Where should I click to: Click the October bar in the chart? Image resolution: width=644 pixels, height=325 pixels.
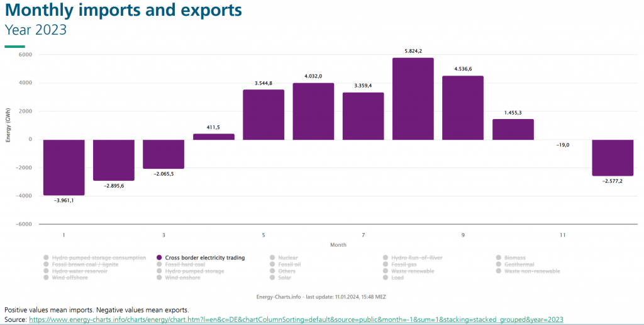513,130
